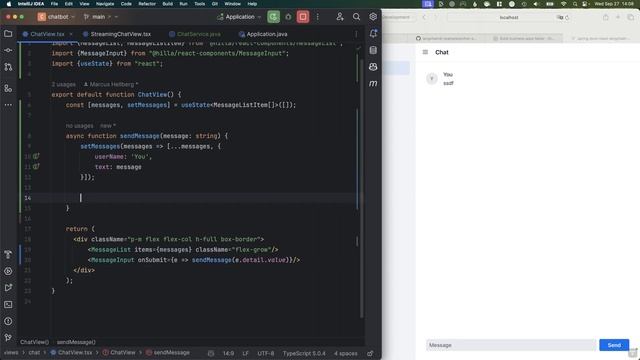Toggle read-only lock in status bar
This screenshot has width=640, height=360.
(370, 353)
